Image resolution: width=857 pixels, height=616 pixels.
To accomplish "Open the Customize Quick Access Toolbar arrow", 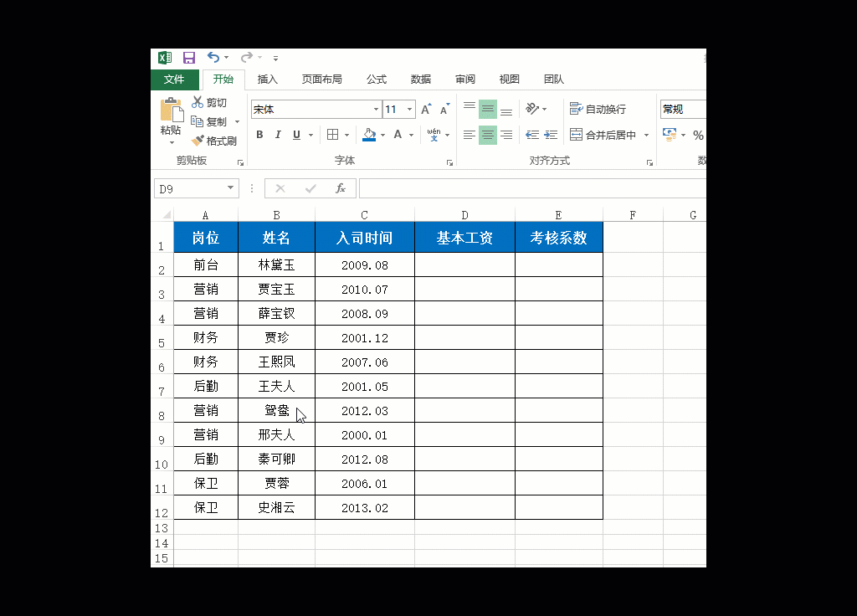I will (276, 58).
